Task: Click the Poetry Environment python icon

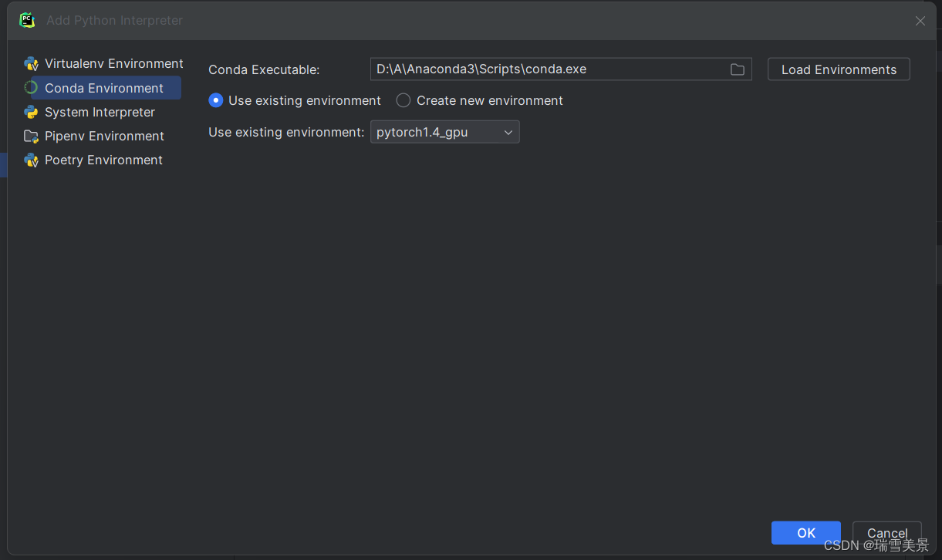Action: pos(31,160)
